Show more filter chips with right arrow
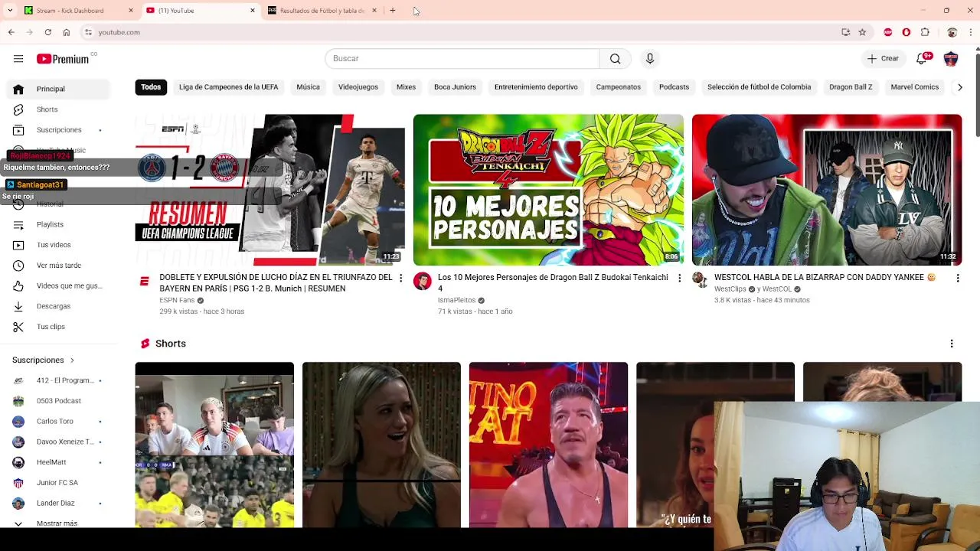The width and height of the screenshot is (980, 551). coord(960,87)
